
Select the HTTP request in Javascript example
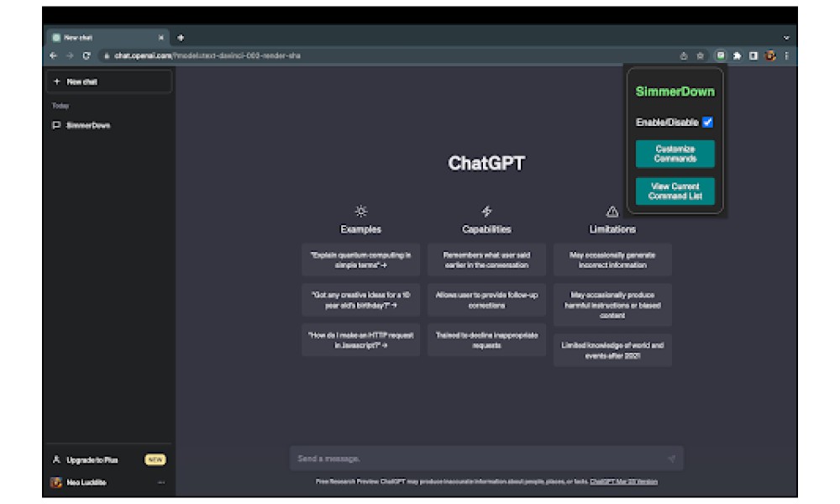click(360, 340)
